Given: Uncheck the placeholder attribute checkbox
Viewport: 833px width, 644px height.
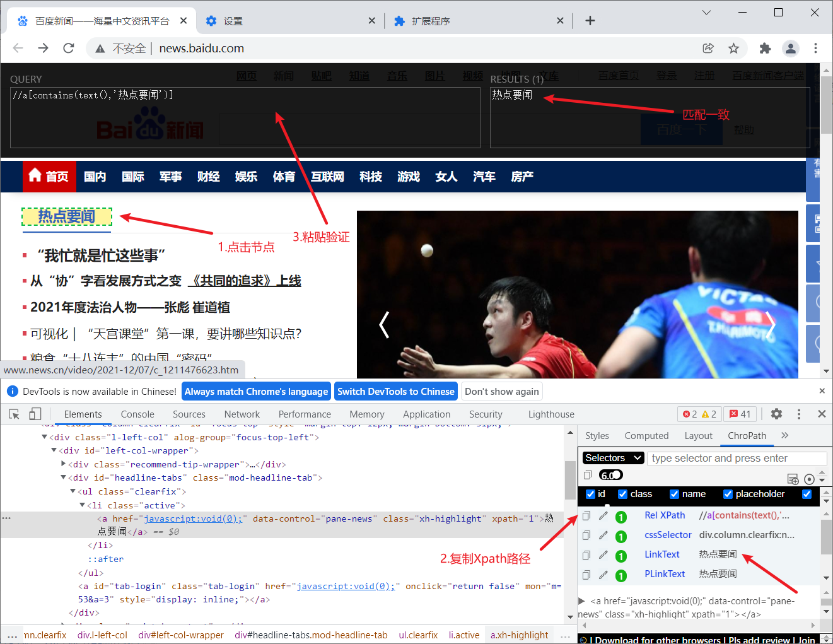Looking at the screenshot, I should (728, 494).
